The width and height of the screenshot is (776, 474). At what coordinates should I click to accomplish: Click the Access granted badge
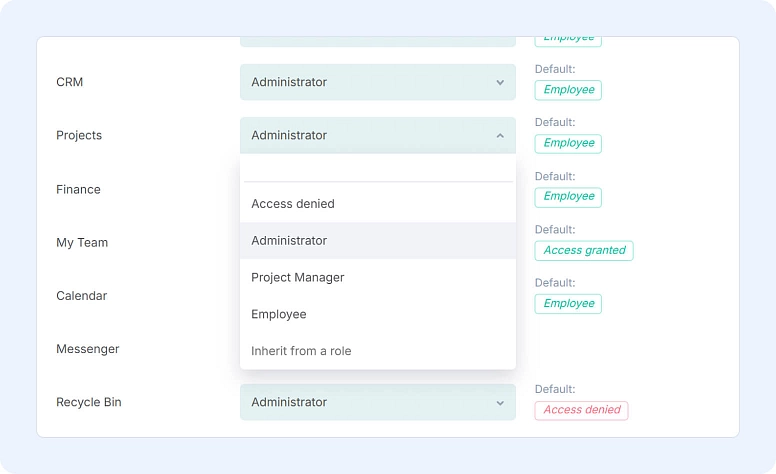(x=584, y=250)
